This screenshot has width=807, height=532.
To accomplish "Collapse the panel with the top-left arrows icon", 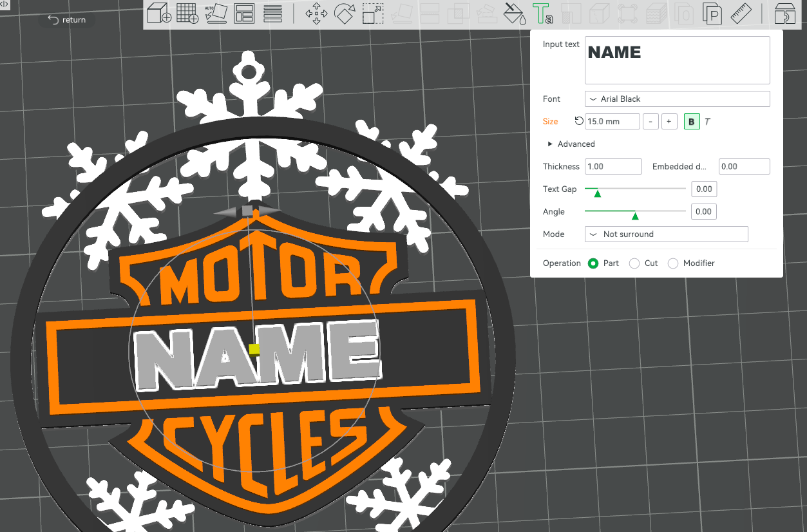I will coord(5,4).
